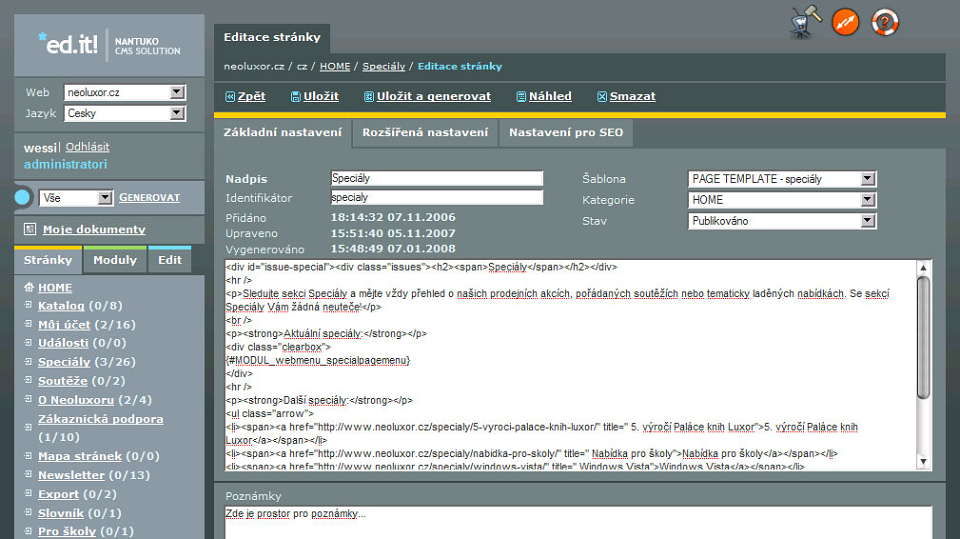This screenshot has height=539, width=960.
Task: Select the Editace stránky header tab
Action: (x=272, y=37)
